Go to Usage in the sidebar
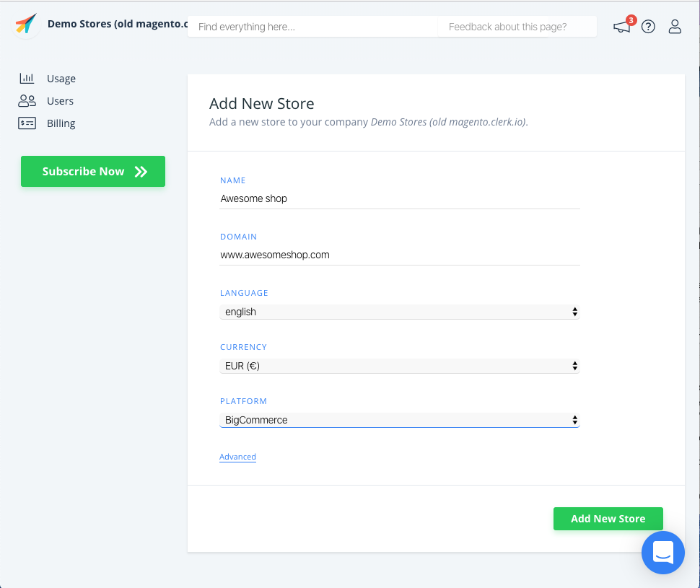700x588 pixels. coord(61,79)
